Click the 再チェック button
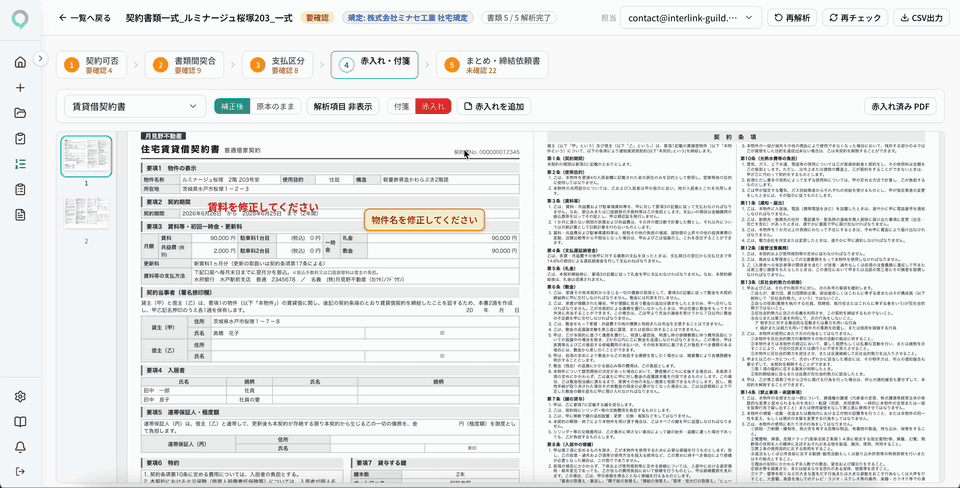 855,18
